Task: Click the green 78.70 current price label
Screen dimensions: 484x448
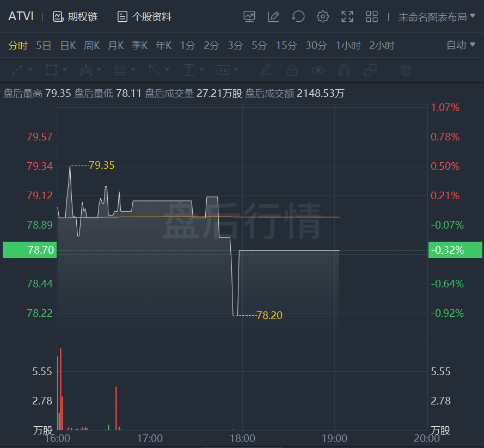Action: click(x=29, y=250)
